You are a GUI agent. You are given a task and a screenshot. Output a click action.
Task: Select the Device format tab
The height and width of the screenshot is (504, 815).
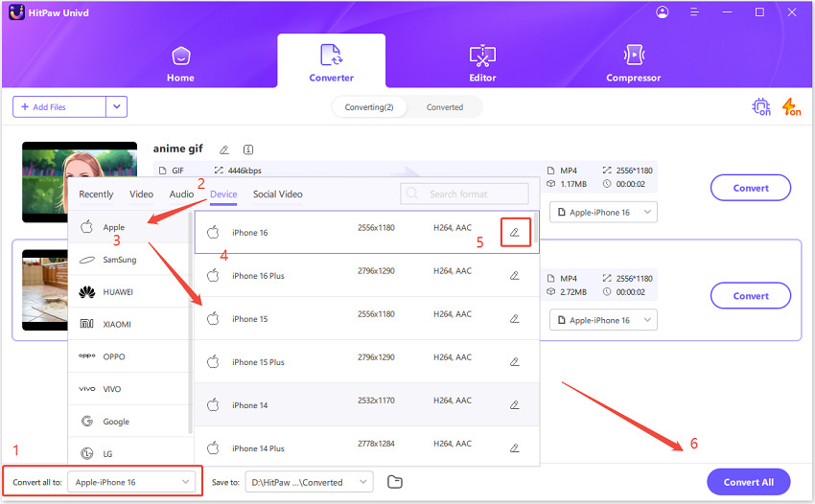tap(223, 195)
